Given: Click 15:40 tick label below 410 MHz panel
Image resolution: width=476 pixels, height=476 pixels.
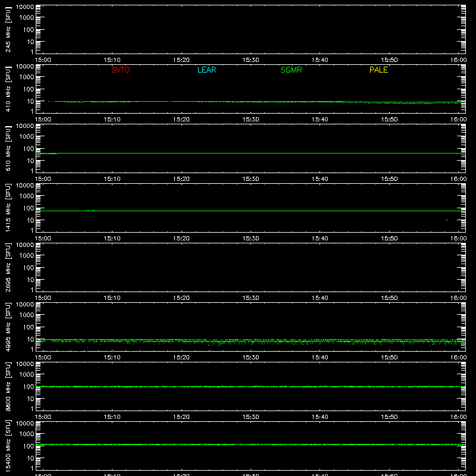Looking at the screenshot, I should (x=320, y=120).
